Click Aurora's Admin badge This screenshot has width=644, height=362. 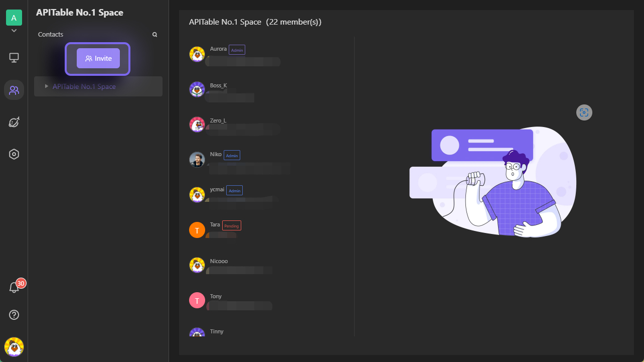(237, 50)
